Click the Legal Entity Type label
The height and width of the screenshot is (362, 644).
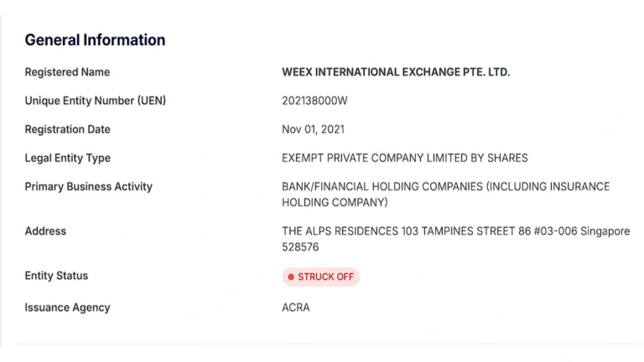point(67,158)
